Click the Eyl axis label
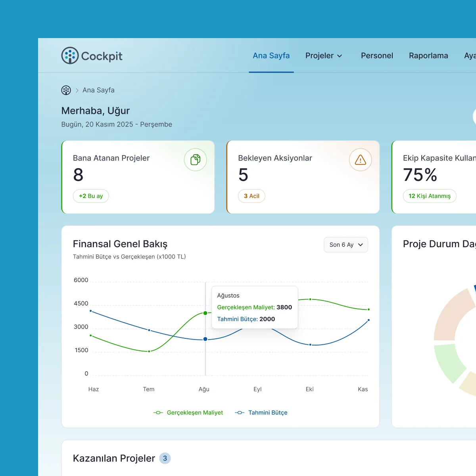The height and width of the screenshot is (476, 476). tap(257, 389)
